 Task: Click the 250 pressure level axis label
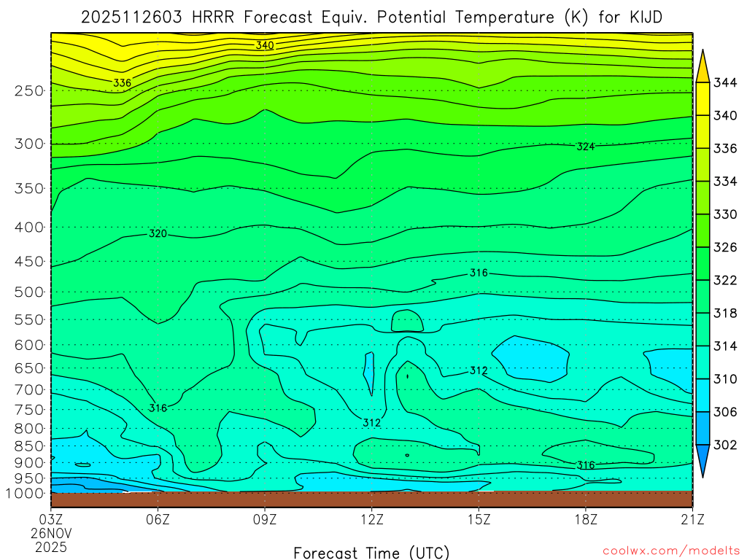29,90
